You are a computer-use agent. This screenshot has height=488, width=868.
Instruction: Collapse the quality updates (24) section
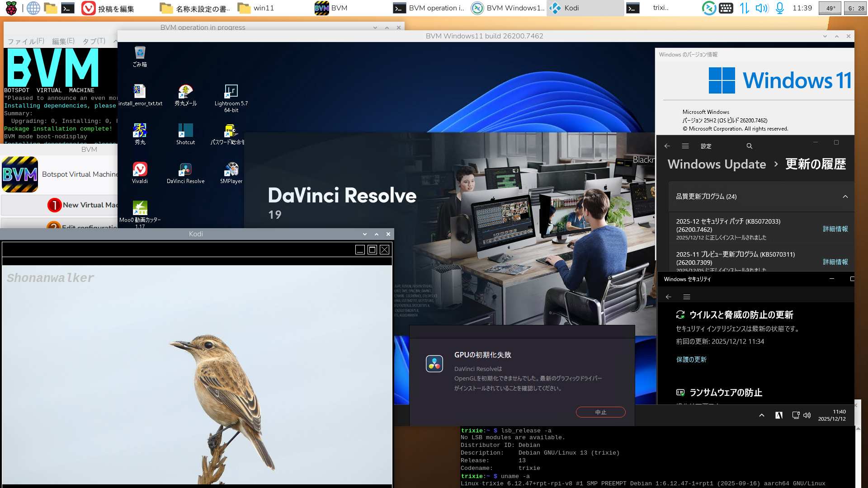(x=845, y=197)
